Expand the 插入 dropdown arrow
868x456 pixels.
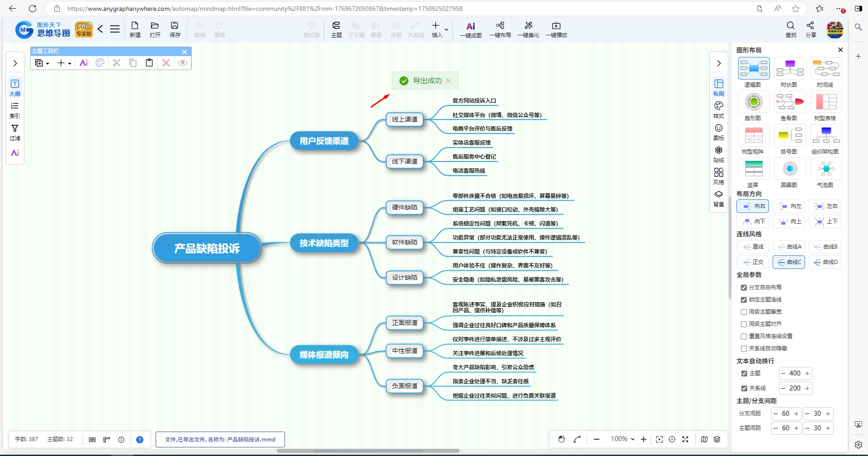(447, 30)
